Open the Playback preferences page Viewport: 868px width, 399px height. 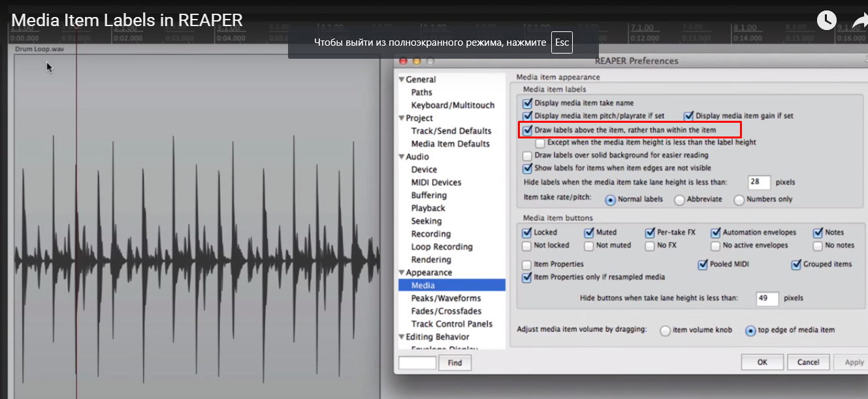coord(428,208)
